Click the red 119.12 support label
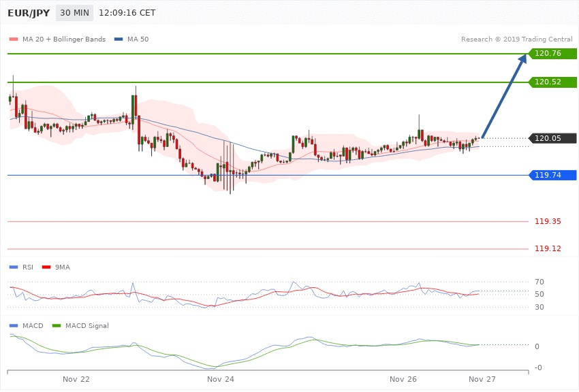 (548, 249)
